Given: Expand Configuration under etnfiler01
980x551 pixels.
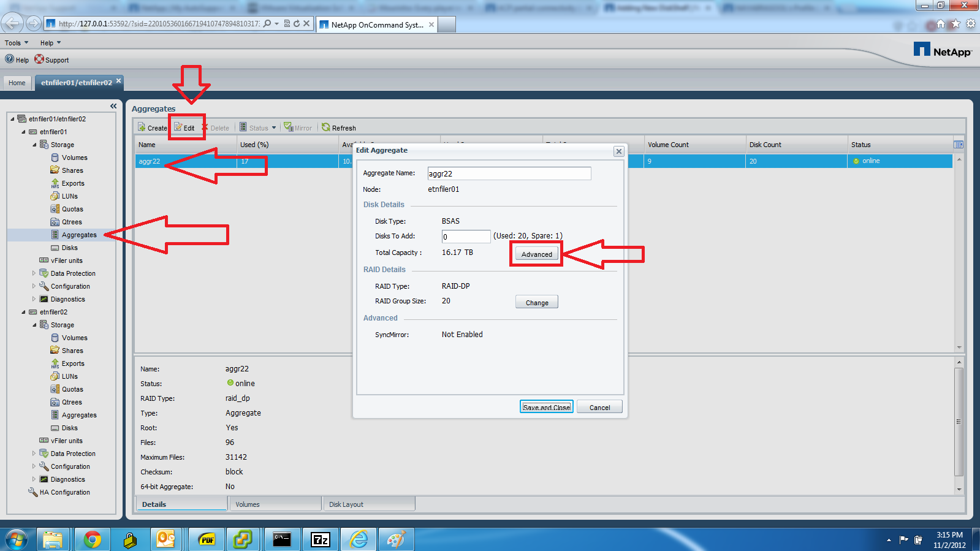Looking at the screenshot, I should click(x=34, y=286).
